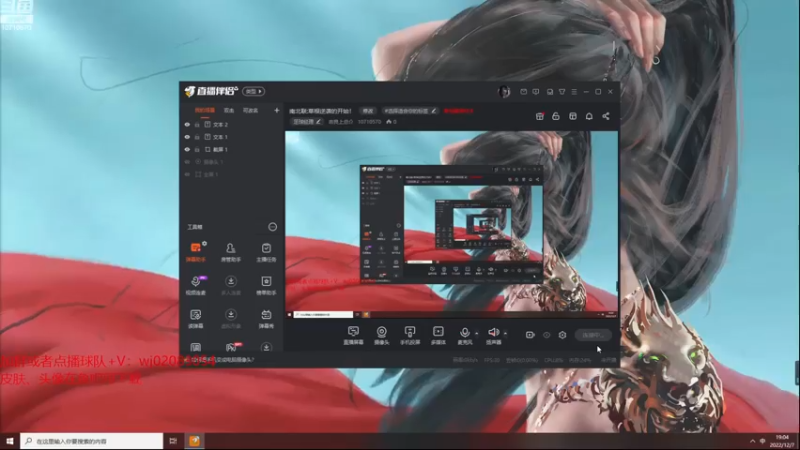Click 修改 to edit stream title

368,111
